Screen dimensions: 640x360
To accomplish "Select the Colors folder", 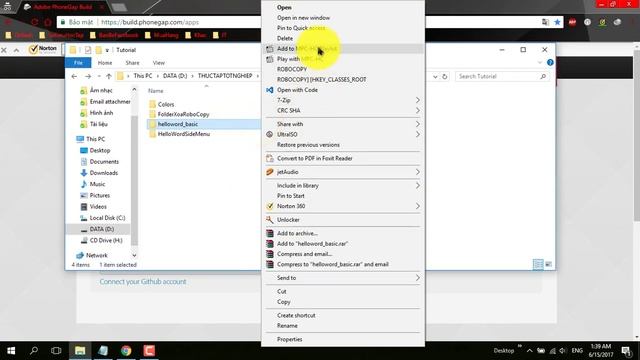I will tap(166, 104).
